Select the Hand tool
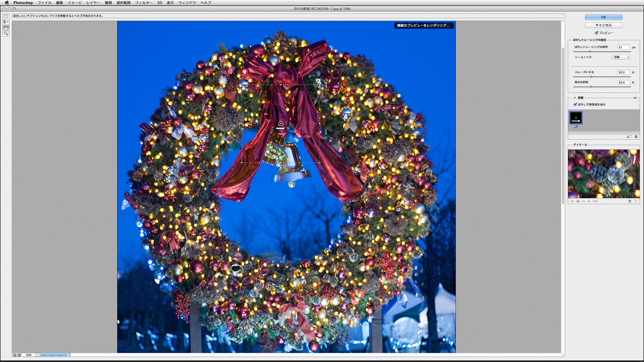Screen dimensions: 644x362 tap(6, 28)
